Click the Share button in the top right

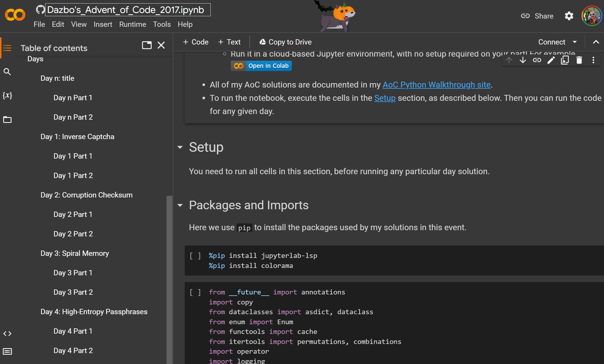(x=538, y=16)
